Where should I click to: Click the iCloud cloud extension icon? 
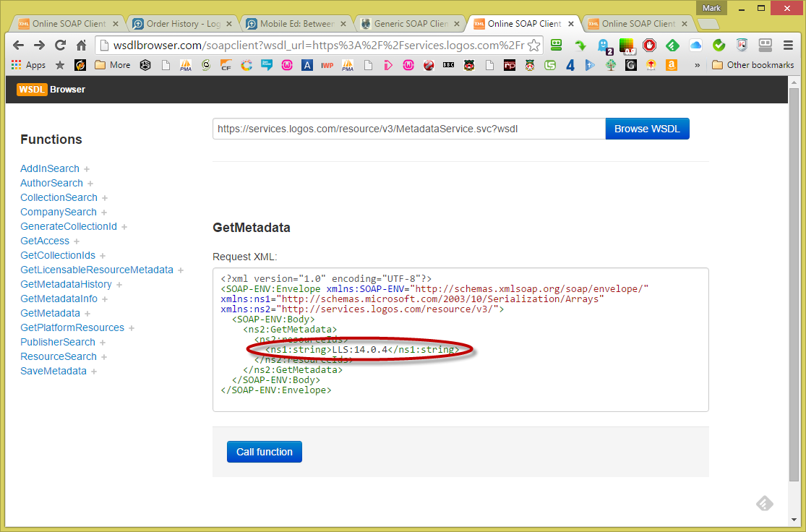[x=695, y=46]
